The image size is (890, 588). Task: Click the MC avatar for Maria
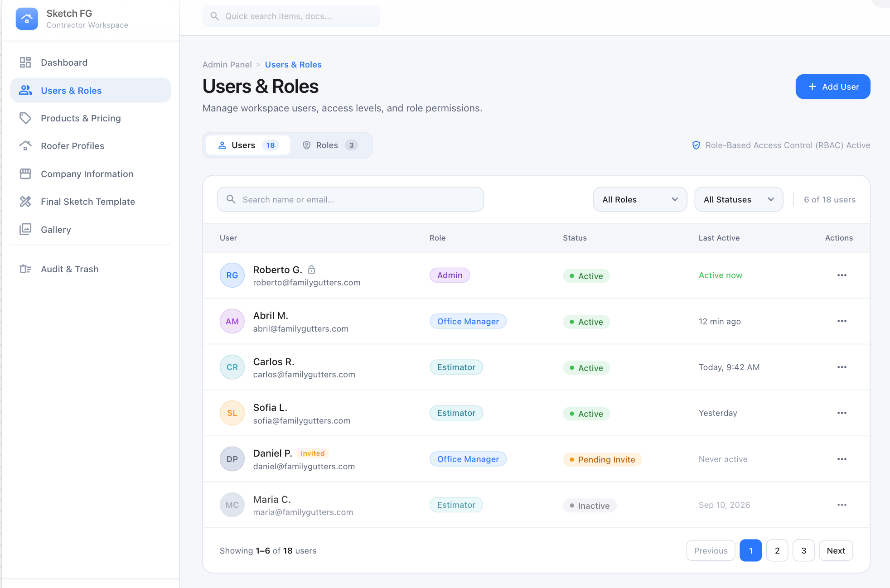click(232, 505)
